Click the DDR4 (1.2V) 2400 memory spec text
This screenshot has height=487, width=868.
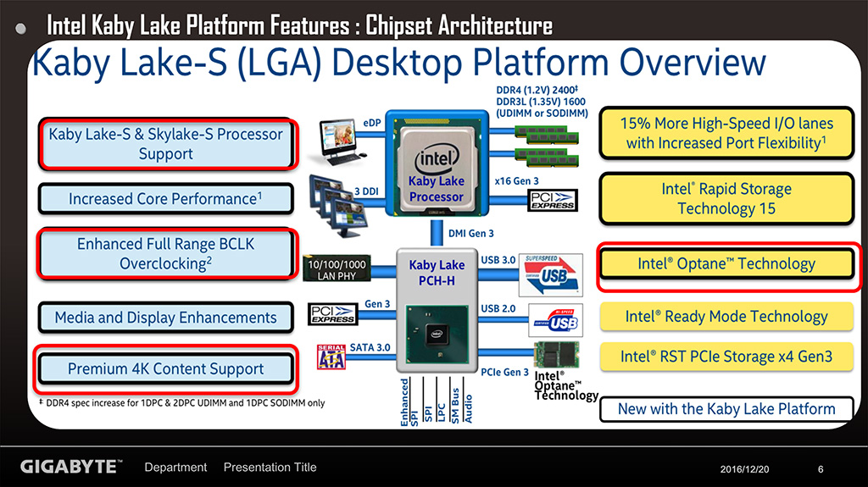[537, 90]
